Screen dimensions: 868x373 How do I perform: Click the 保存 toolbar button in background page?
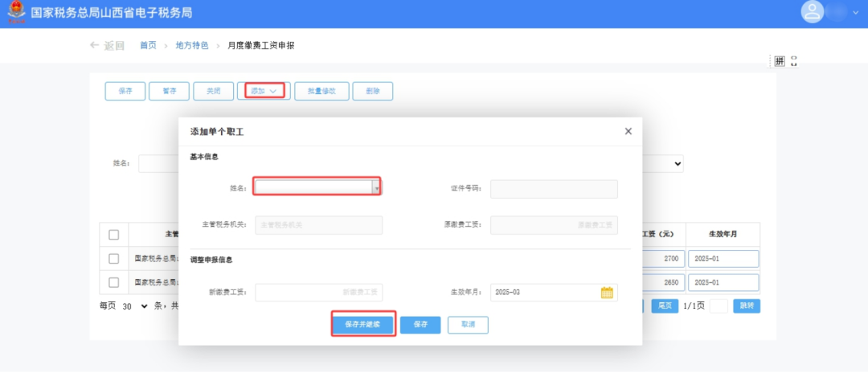(x=125, y=92)
